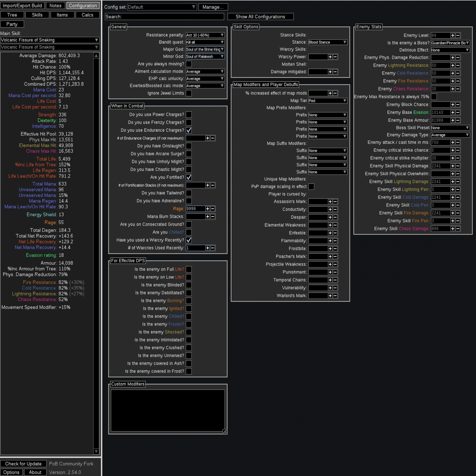Increase Vulnerability curse level plus icon
Viewport: 476px width, 476px height.
tap(330, 288)
